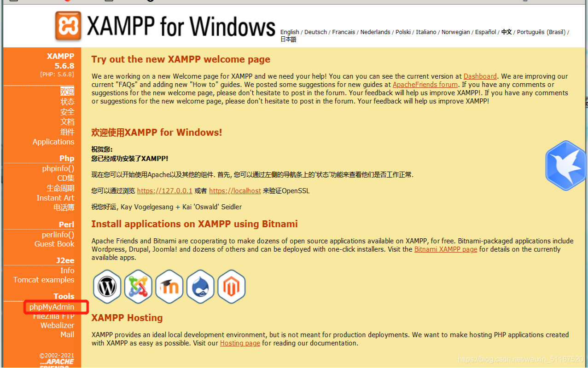Click the 'XAMPP Hosting' heading
The width and height of the screenshot is (588, 368).
pos(127,318)
